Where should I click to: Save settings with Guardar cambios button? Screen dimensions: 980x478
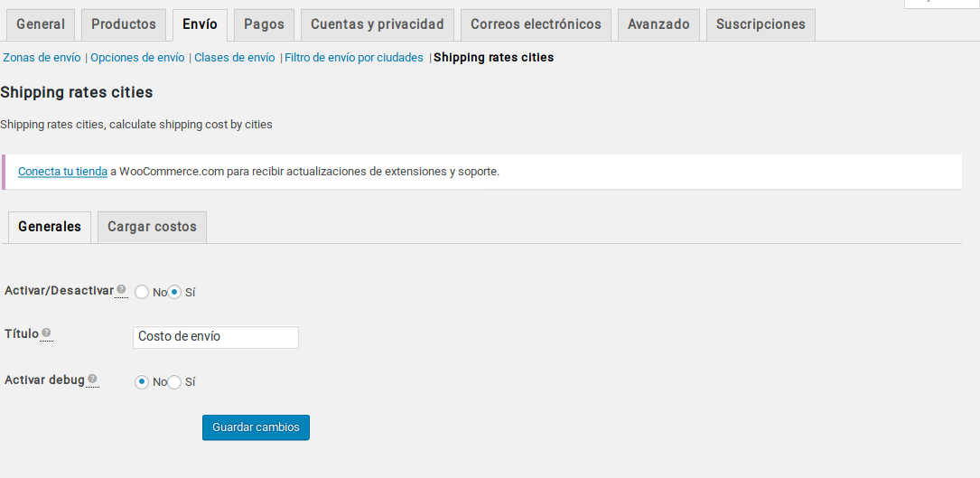256,427
